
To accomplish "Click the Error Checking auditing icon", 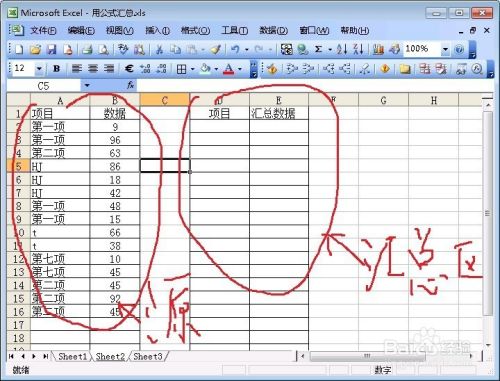I will [x=272, y=69].
